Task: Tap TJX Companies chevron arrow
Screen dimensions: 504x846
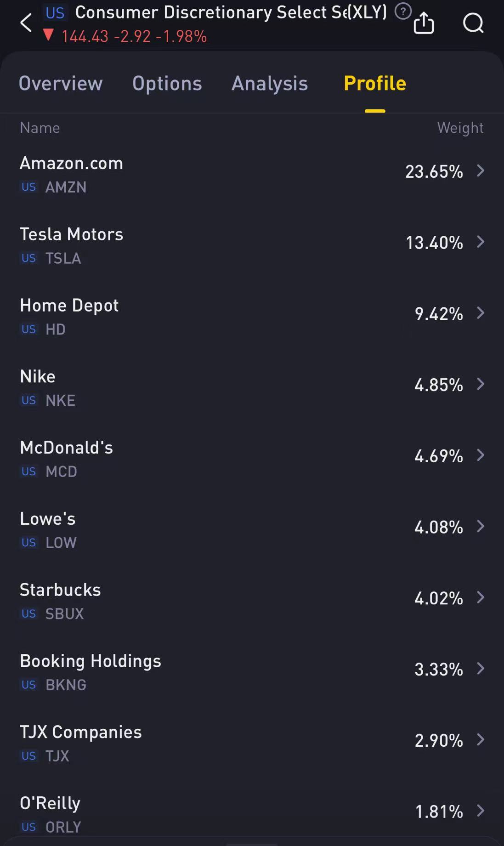Action: coord(481,739)
